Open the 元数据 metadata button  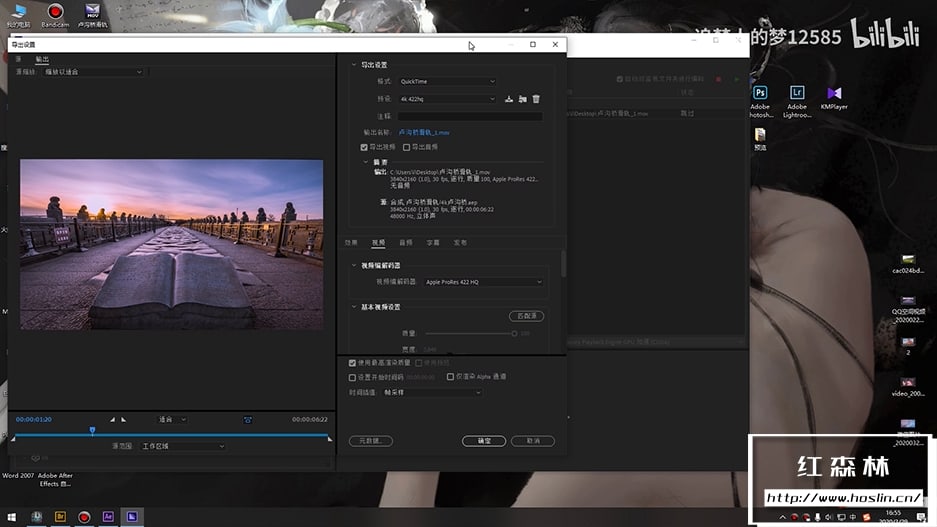pos(370,441)
